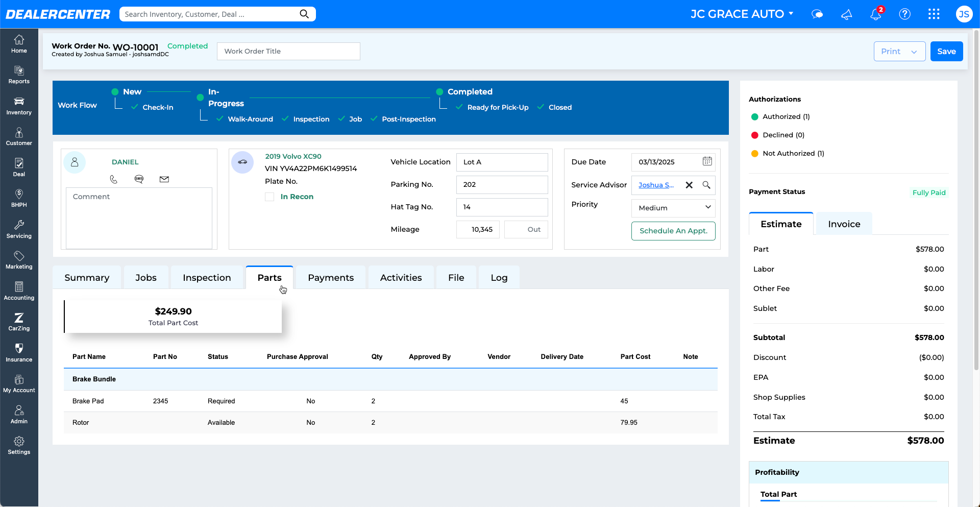
Task: Open announcements megaphone icon
Action: [x=846, y=14]
